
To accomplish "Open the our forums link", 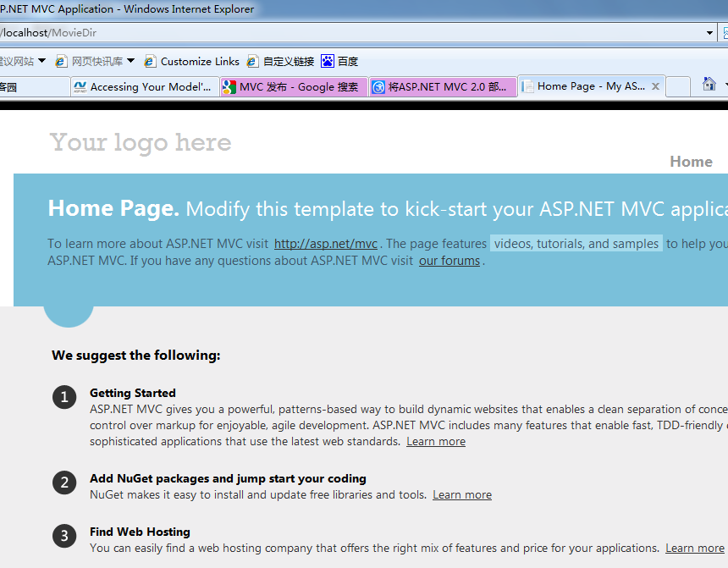I will click(449, 261).
